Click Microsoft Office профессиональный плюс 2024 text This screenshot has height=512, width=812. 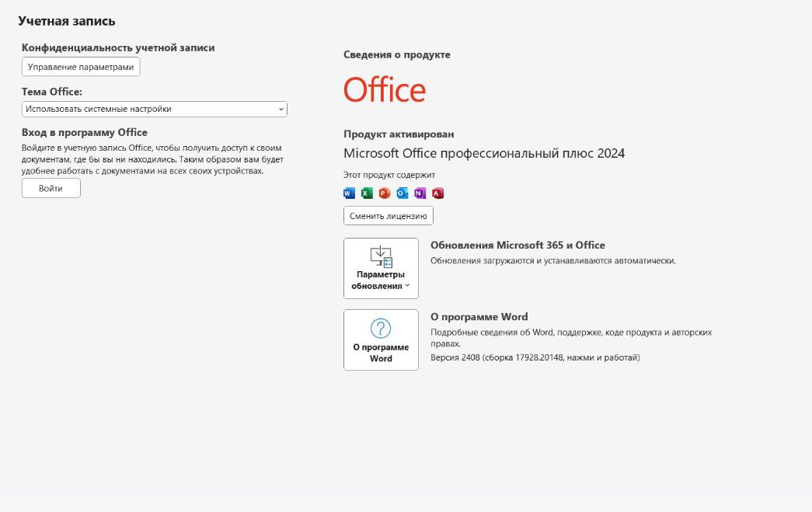[484, 153]
